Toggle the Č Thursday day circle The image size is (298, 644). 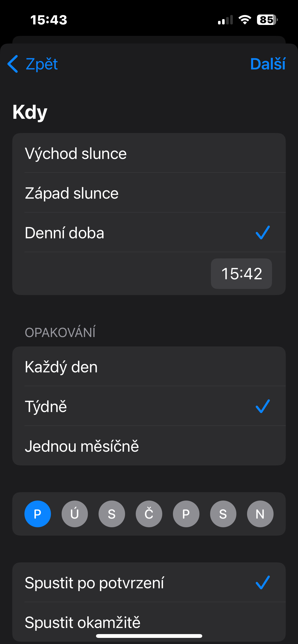pos(149,514)
